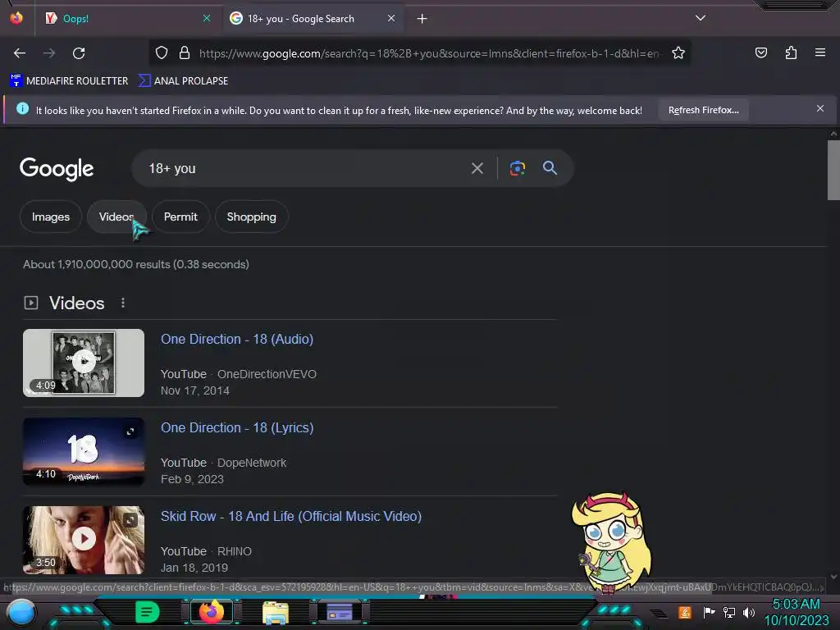
Task: Click the Java tray icon
Action: (684, 612)
